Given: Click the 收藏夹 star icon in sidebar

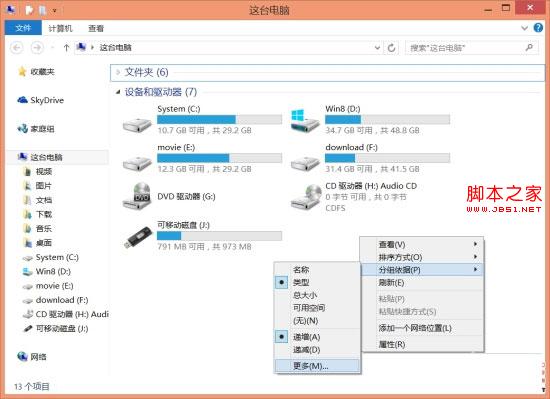Looking at the screenshot, I should pos(22,72).
